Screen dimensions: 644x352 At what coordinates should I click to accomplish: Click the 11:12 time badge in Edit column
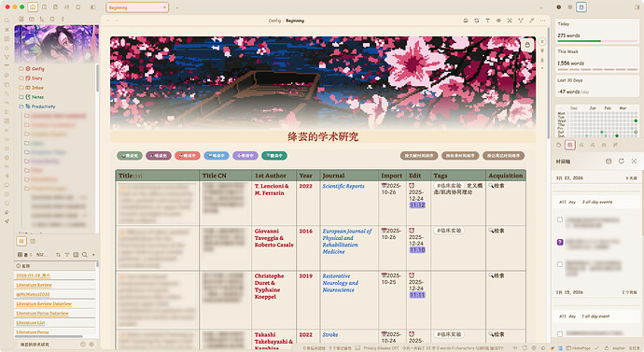pos(417,205)
